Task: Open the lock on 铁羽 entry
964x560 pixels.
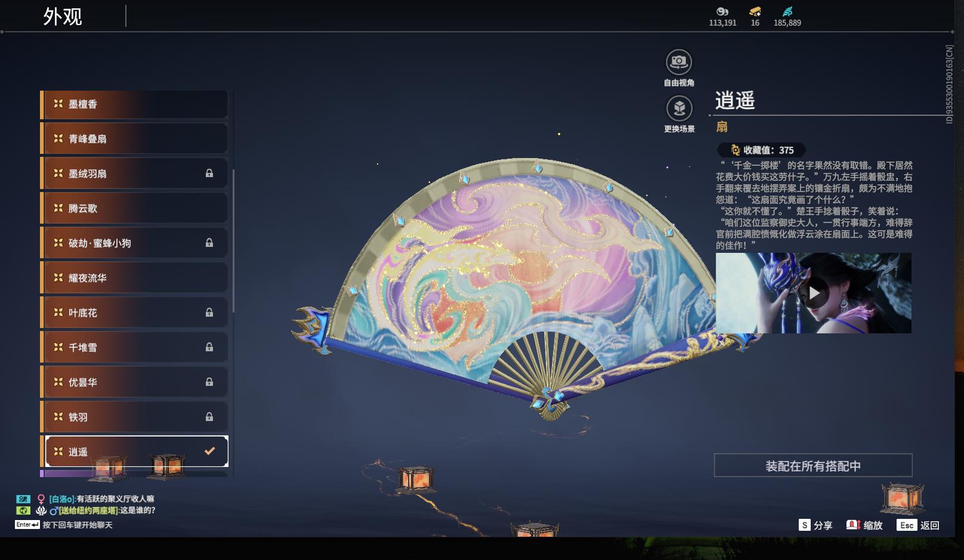Action: click(210, 417)
